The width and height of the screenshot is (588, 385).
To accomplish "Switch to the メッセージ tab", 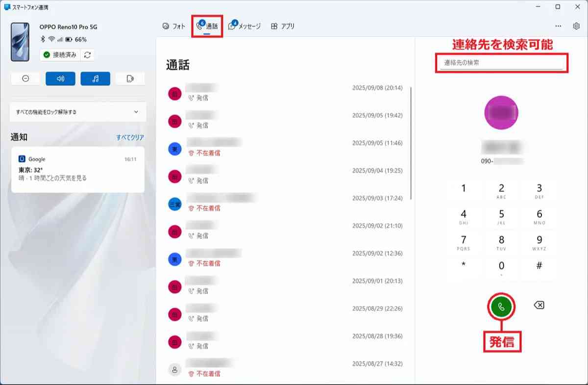I will (245, 26).
